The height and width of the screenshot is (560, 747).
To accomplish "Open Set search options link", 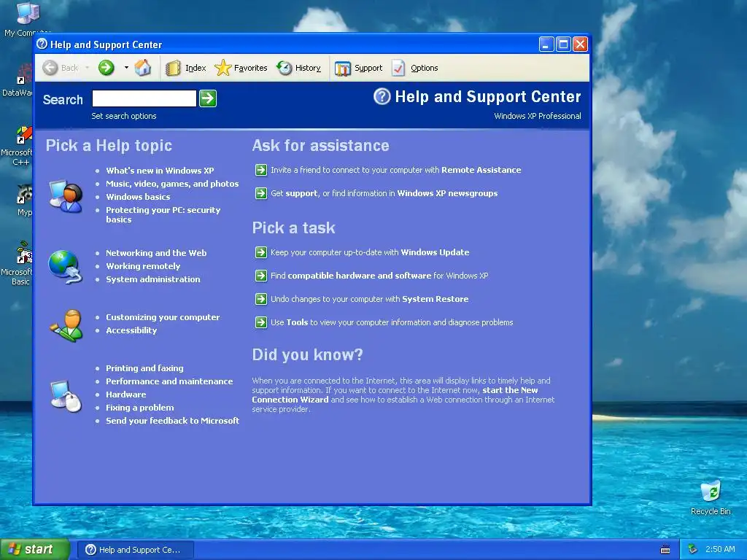I will pos(124,116).
